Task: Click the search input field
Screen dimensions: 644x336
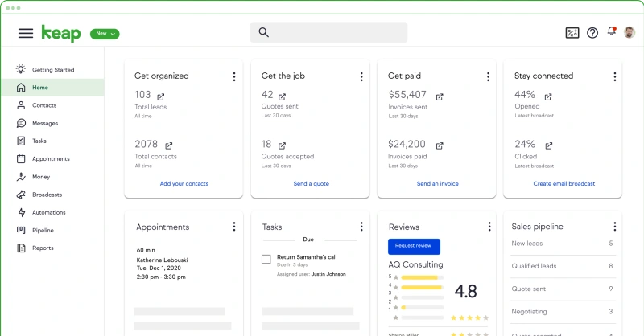Action: click(x=328, y=33)
